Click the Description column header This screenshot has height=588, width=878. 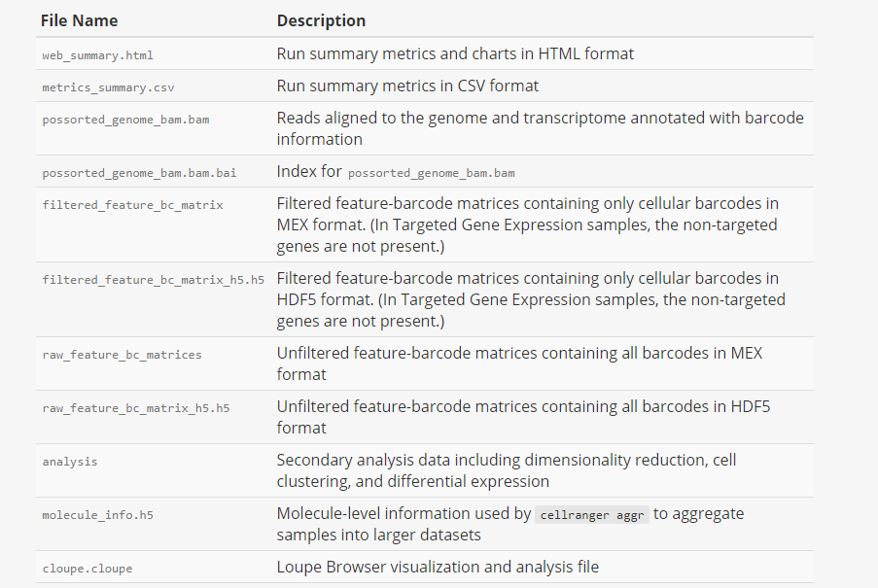coord(321,20)
